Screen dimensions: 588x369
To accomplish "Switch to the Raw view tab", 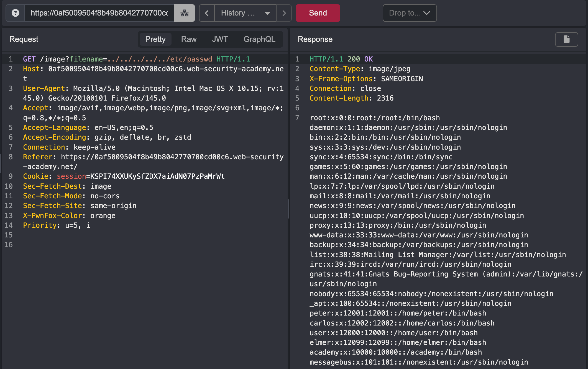I will [189, 39].
